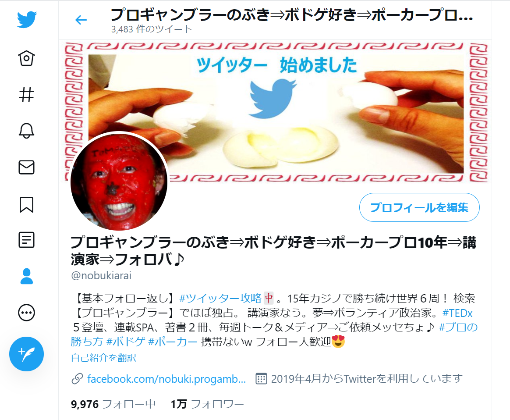
Task: Open the Home icon in sidebar
Action: pos(26,59)
